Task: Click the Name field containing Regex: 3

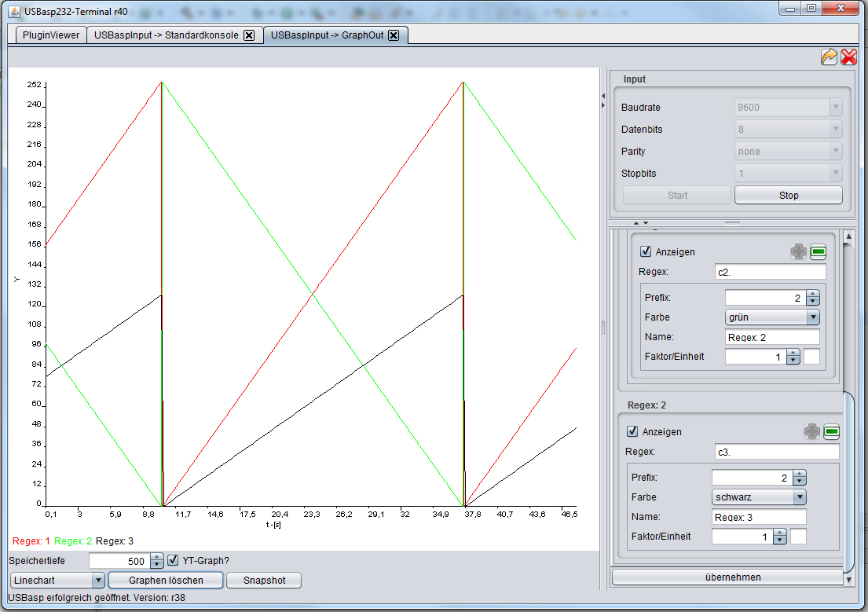Action: (x=758, y=517)
